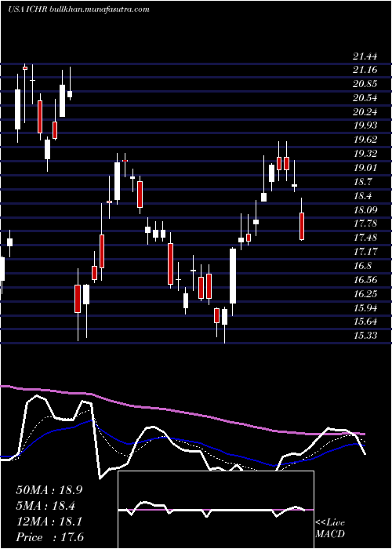Click the 17.17 price axis label
This screenshot has height=549, width=392.
pos(365,252)
